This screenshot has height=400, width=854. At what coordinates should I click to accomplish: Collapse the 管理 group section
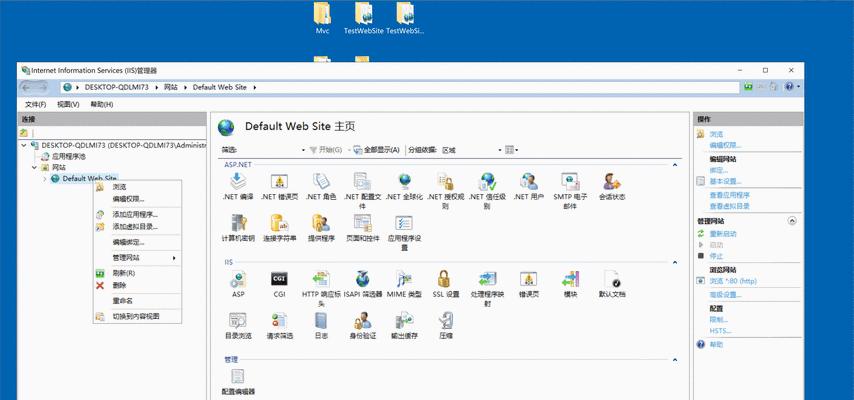click(x=675, y=360)
